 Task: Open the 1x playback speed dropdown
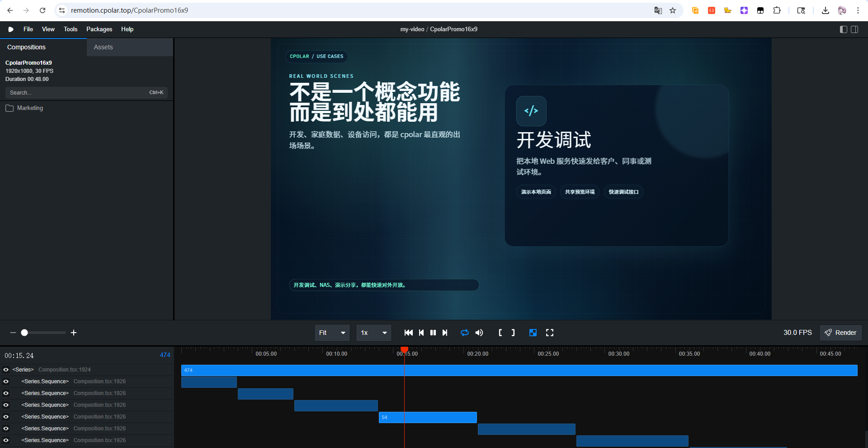coord(373,333)
